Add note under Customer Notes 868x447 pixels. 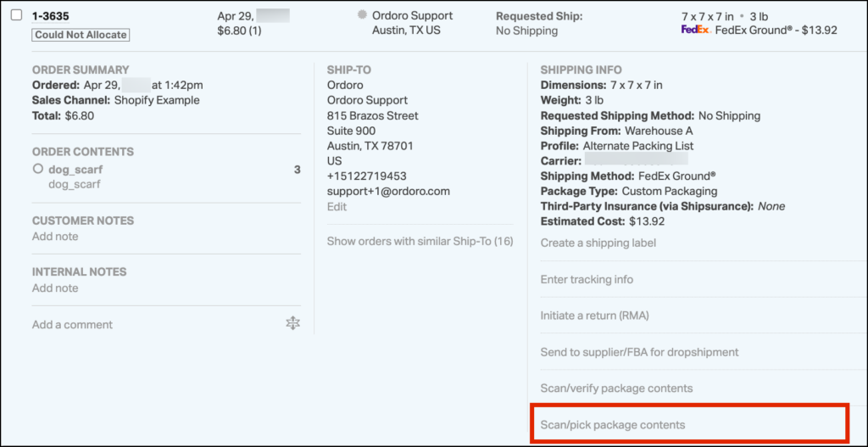pos(55,237)
